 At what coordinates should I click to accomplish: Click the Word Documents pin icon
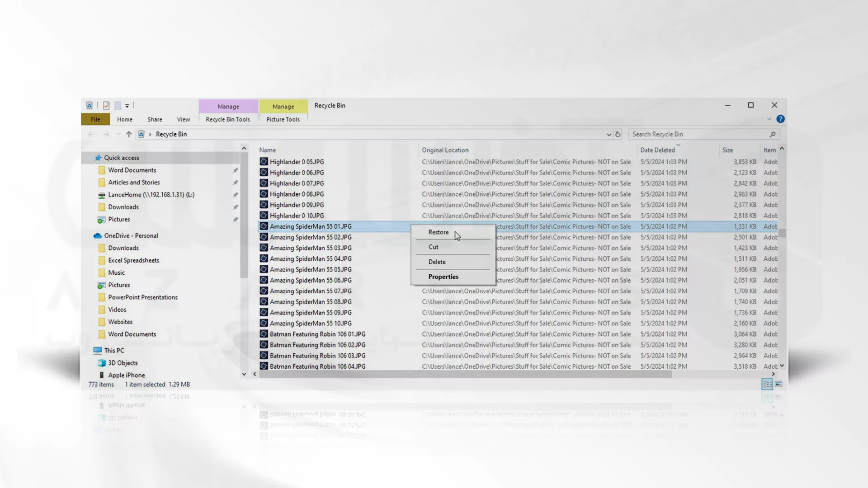236,170
